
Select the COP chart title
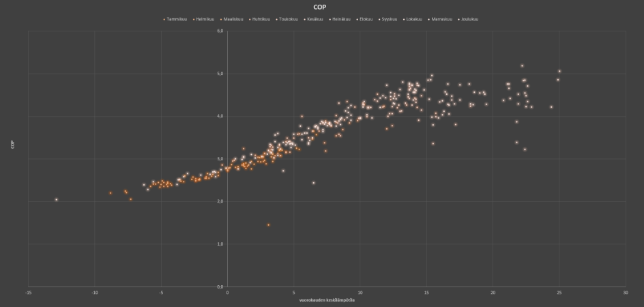(319, 7)
